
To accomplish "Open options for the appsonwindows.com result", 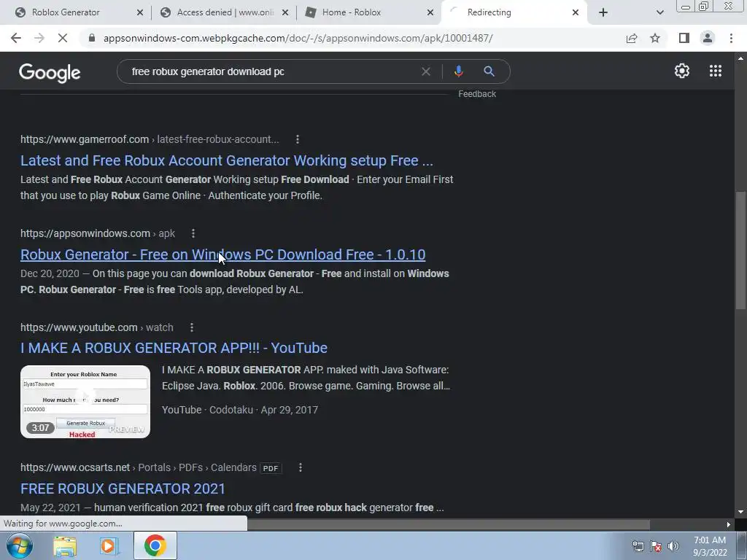I will pyautogui.click(x=193, y=233).
